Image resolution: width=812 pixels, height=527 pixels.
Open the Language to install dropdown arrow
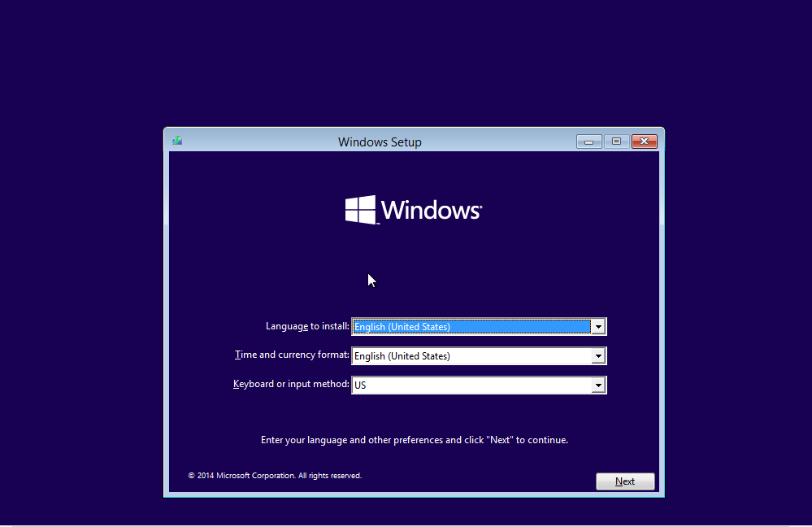598,326
